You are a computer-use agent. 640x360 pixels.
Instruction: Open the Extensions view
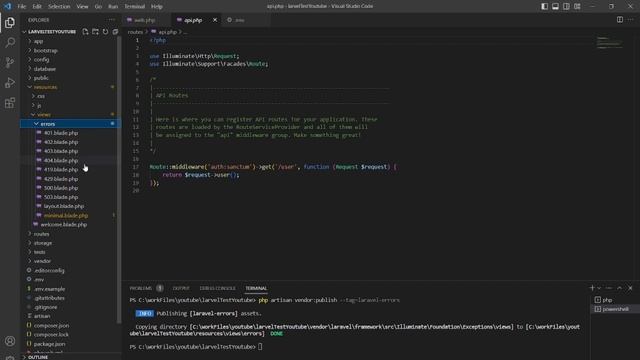click(10, 102)
